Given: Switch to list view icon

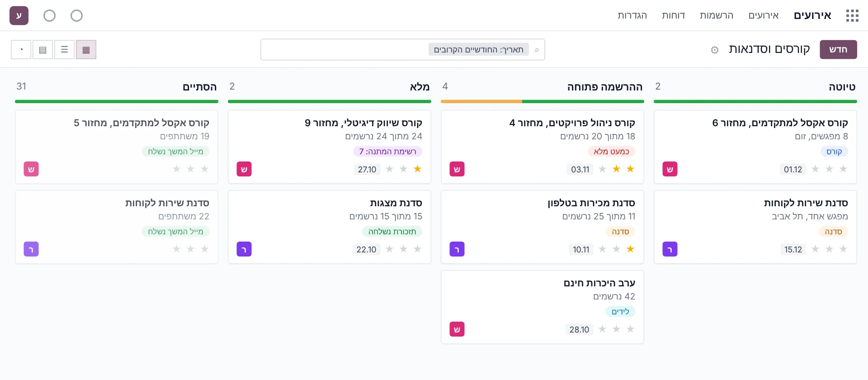Looking at the screenshot, I should (x=64, y=50).
